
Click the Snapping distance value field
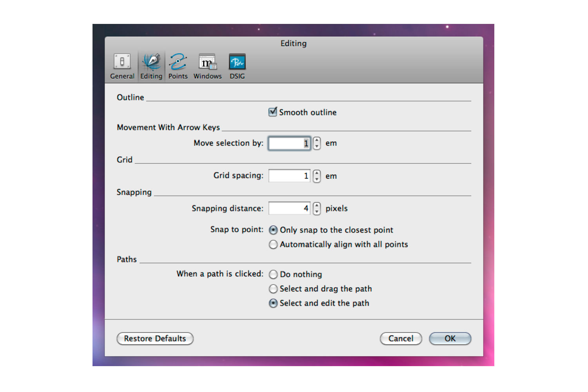(289, 209)
